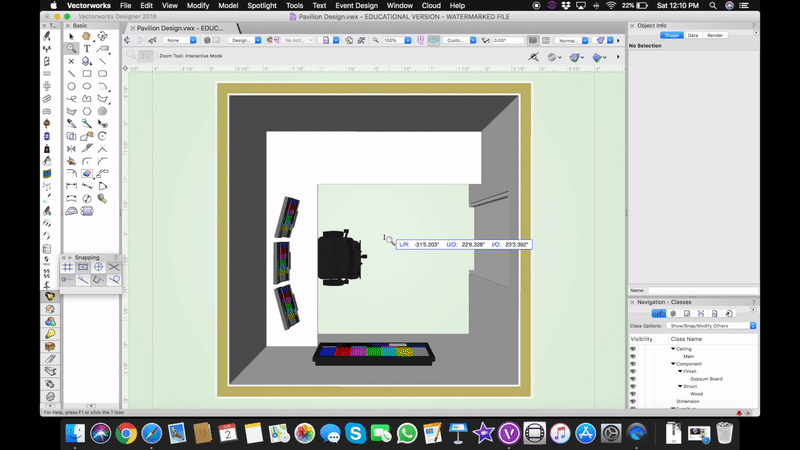Open the Normal projection dropdown
The image size is (800, 450).
tap(572, 40)
